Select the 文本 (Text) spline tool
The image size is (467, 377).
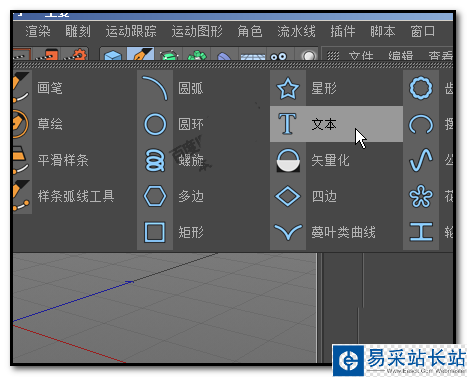click(336, 124)
